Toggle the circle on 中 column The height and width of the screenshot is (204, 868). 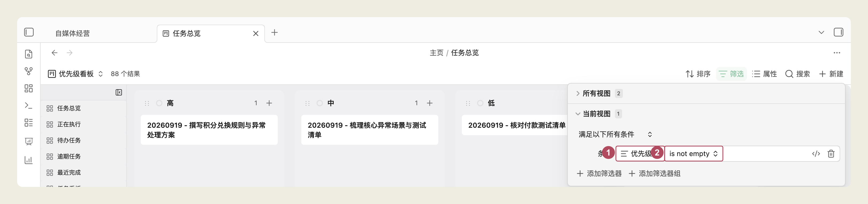tap(319, 103)
